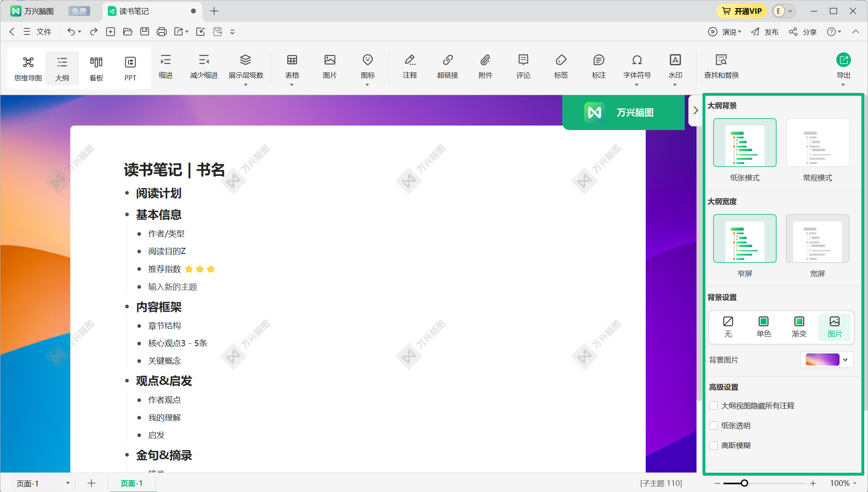The height and width of the screenshot is (492, 868).
Task: Redo the last action
Action: coord(94,32)
